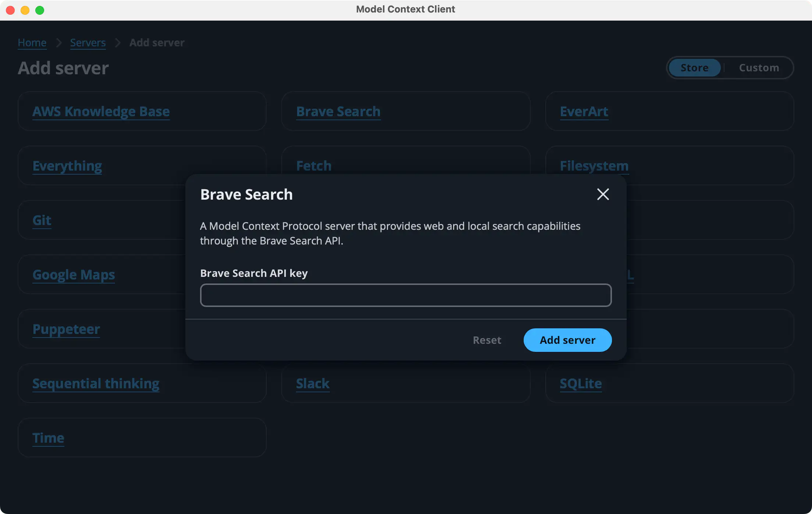Go to Home breadcrumb link

pyautogui.click(x=32, y=43)
